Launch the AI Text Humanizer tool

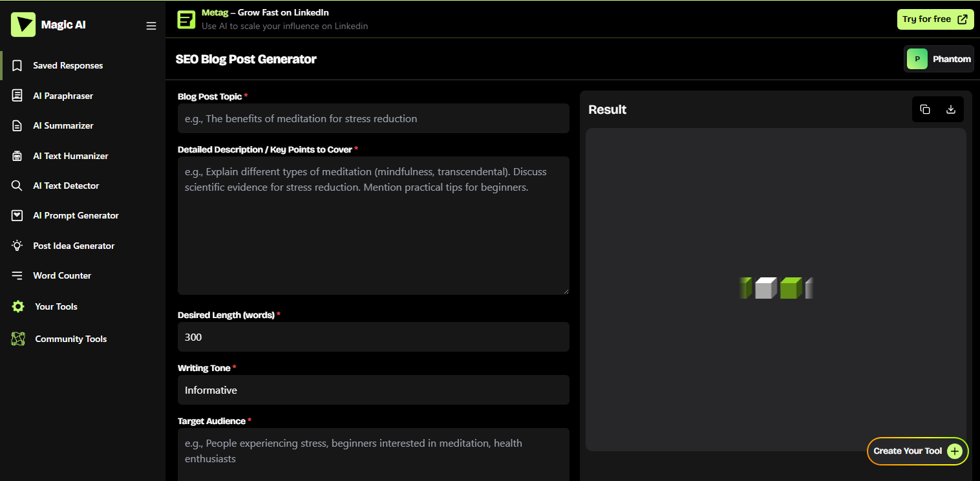(x=17, y=155)
